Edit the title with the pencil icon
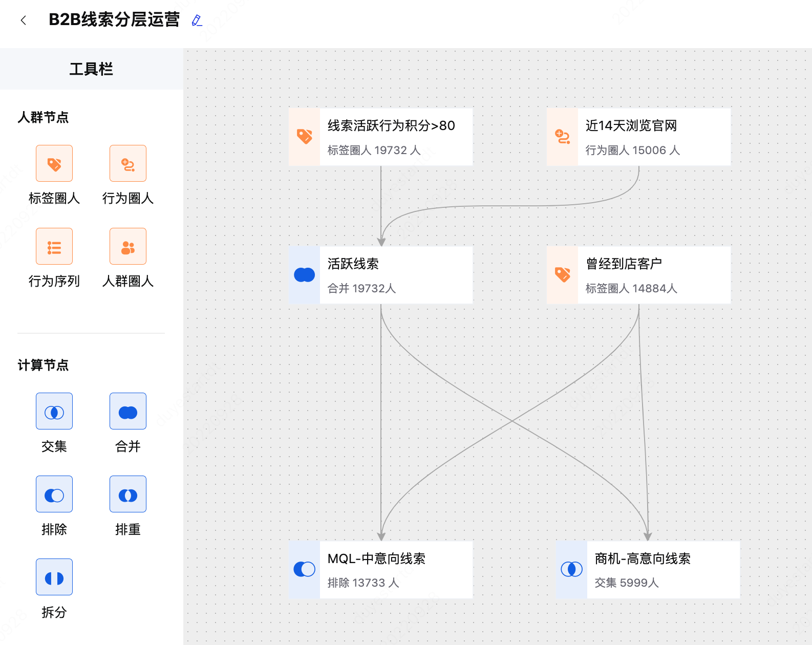This screenshot has height=645, width=812. [x=197, y=20]
